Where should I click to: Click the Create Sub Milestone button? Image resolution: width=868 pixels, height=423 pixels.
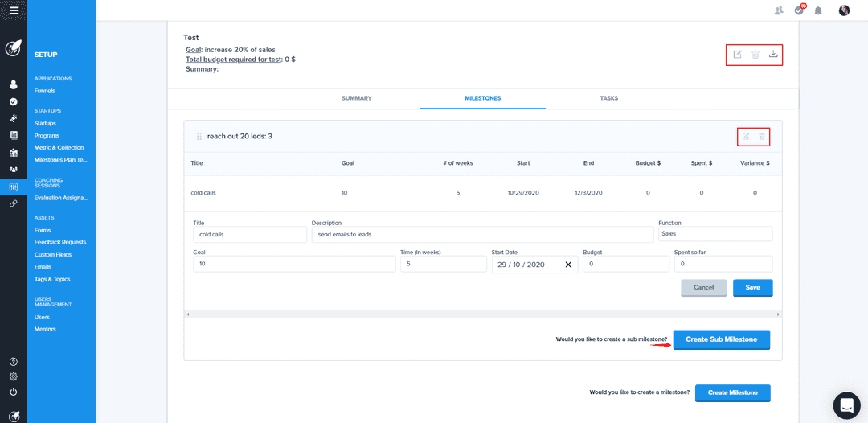(x=721, y=339)
